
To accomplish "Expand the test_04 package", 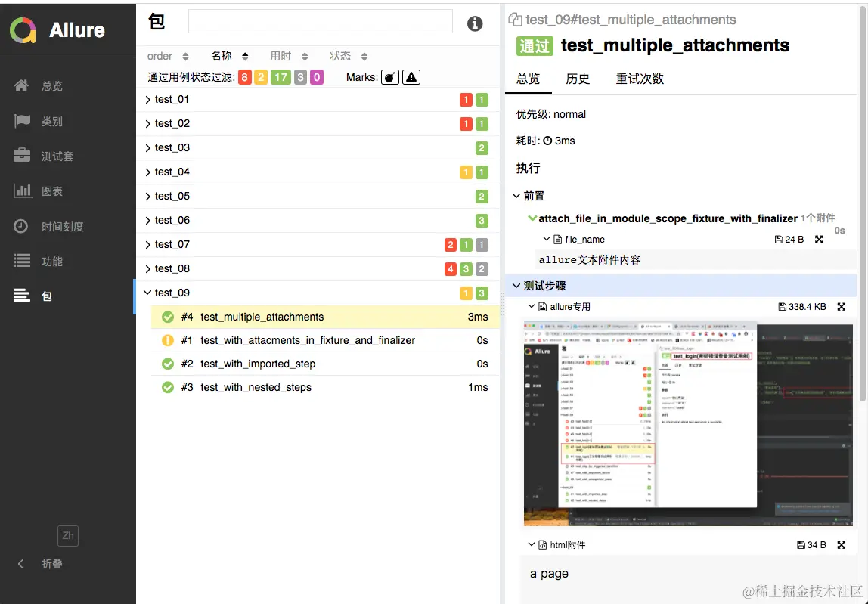I will pyautogui.click(x=318, y=172).
